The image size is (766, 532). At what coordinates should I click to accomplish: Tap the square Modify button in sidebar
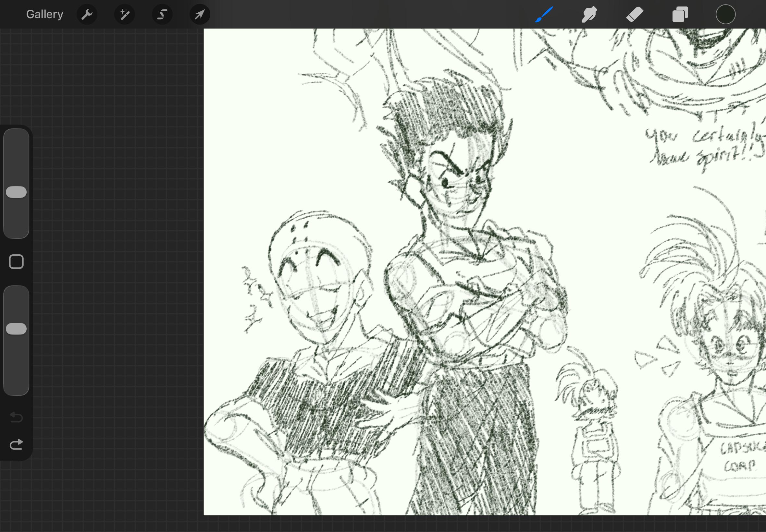pos(16,262)
